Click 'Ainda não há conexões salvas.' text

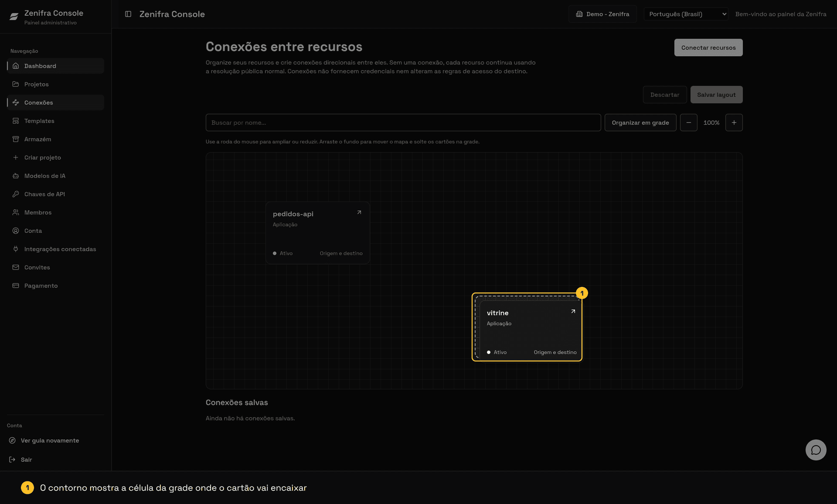[250, 418]
